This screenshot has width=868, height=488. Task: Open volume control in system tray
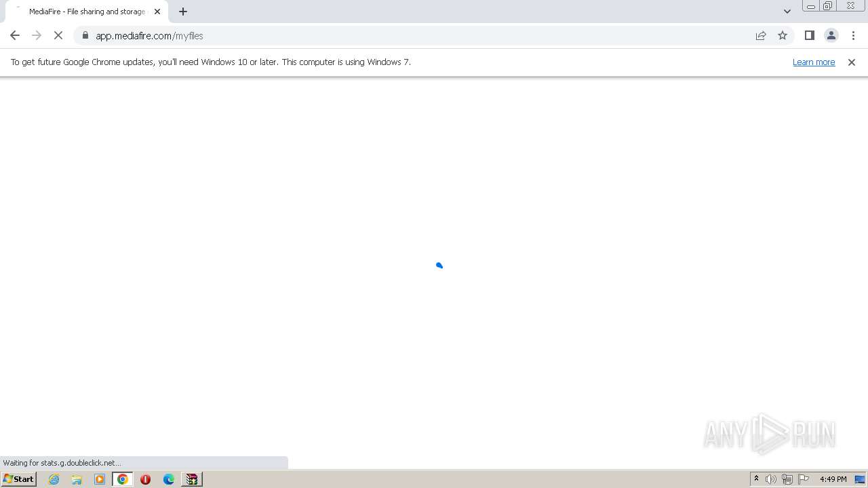click(x=771, y=479)
